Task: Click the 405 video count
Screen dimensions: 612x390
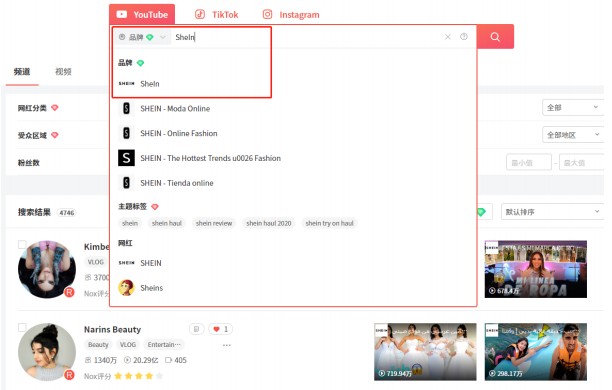Action: pyautogui.click(x=176, y=360)
